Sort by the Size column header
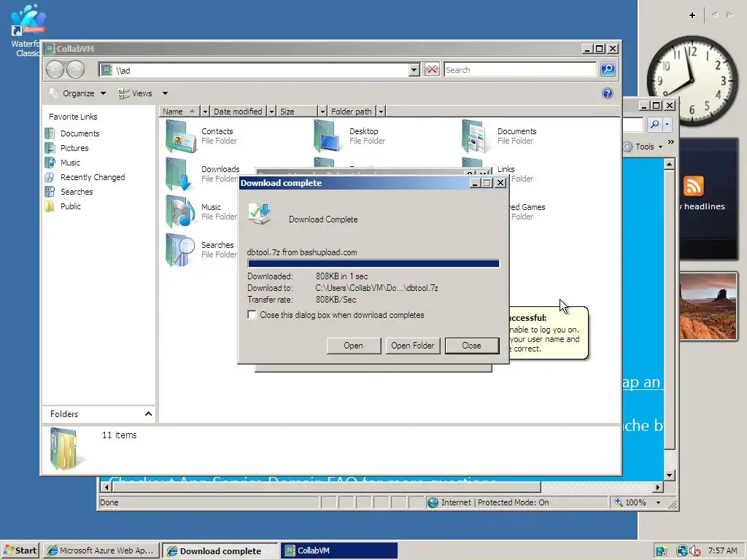 tap(298, 112)
